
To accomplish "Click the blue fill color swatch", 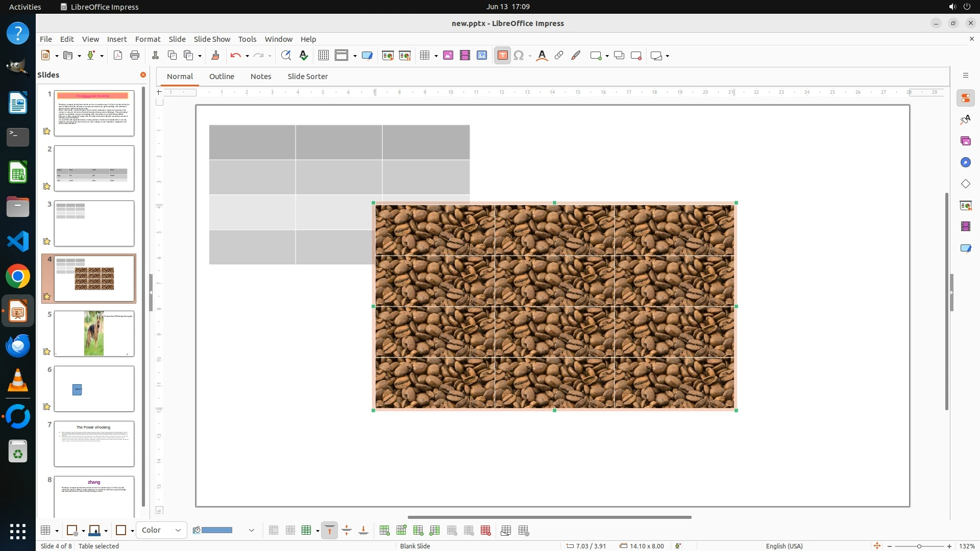I will coord(217,531).
